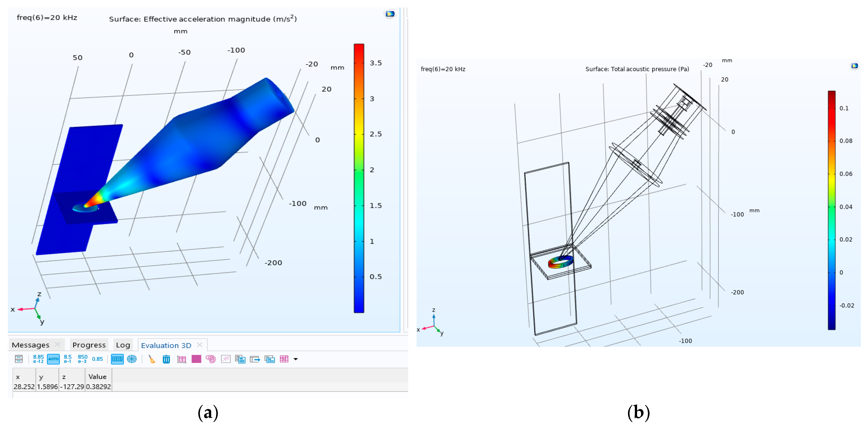This screenshot has width=868, height=429.
Task: Click the solid magenta square swatch icon
Action: pos(196,359)
